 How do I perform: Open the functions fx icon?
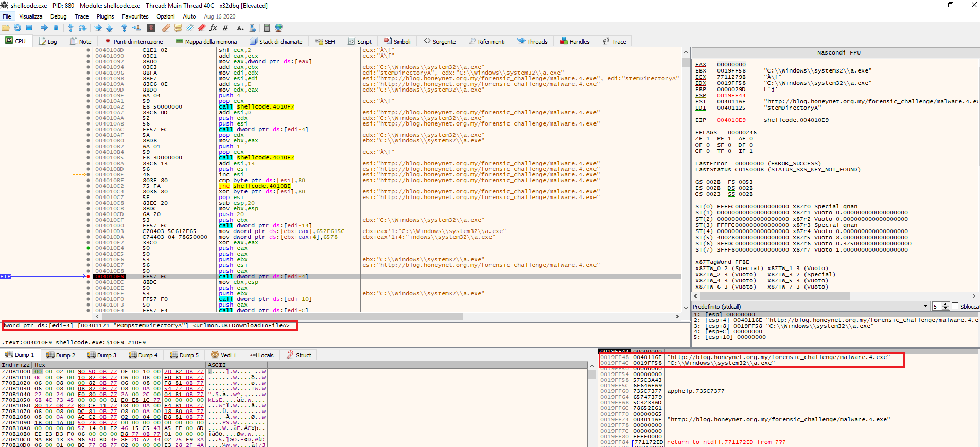click(214, 28)
